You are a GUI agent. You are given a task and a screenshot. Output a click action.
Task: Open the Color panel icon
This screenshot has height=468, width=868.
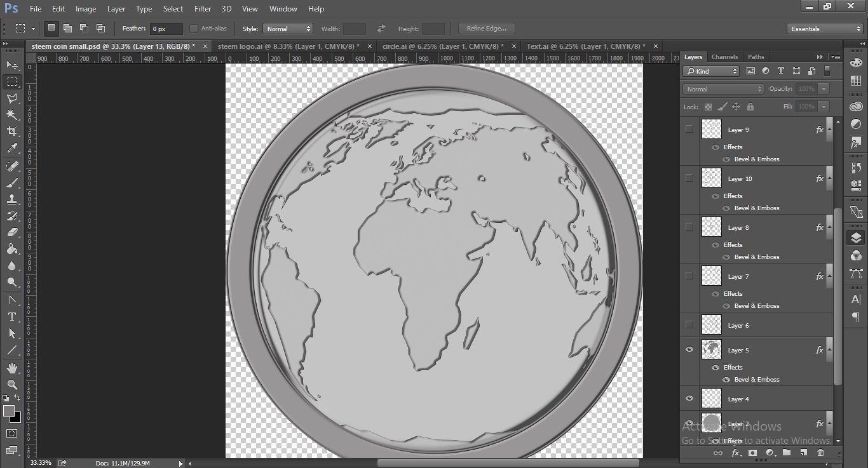pos(856,64)
